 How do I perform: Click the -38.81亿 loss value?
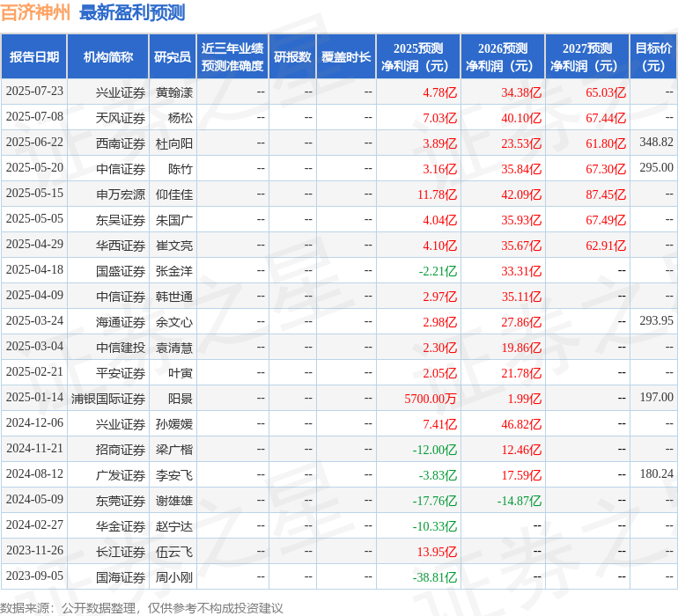coord(435,577)
